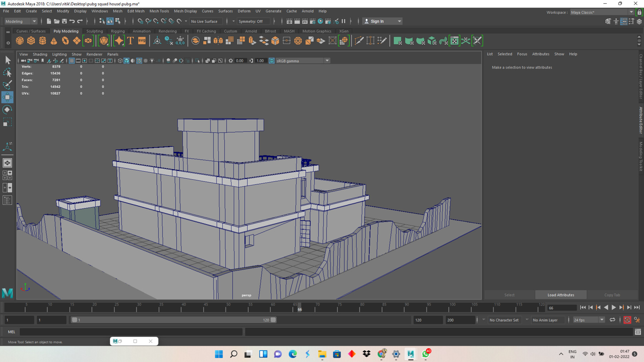Toggle auto keyframe near timeline
Screen dimensions: 644x362
click(x=627, y=320)
